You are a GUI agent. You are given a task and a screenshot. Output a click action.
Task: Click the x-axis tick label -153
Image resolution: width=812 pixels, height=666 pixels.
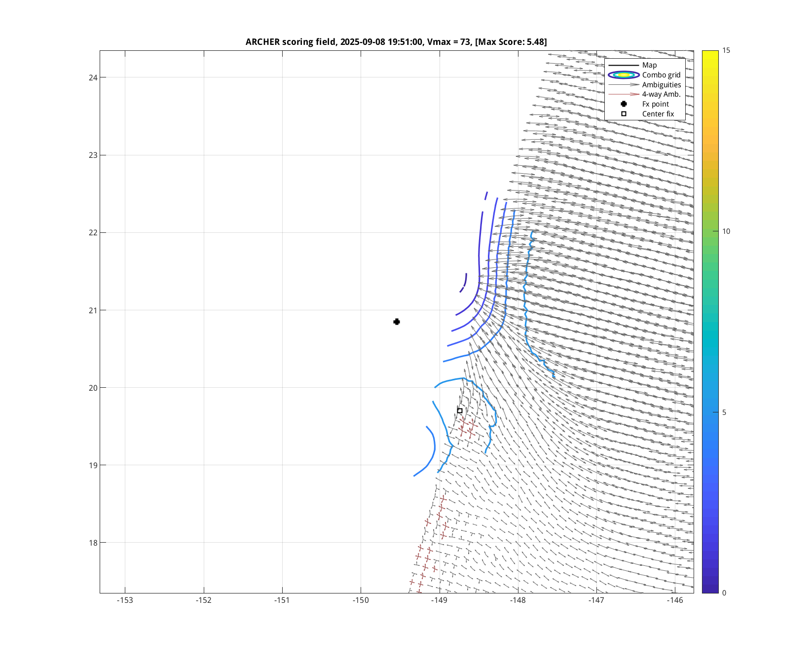[x=125, y=600]
